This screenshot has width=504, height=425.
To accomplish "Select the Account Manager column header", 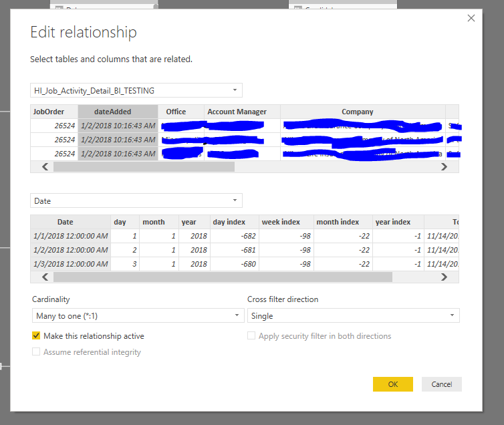I will pos(243,112).
